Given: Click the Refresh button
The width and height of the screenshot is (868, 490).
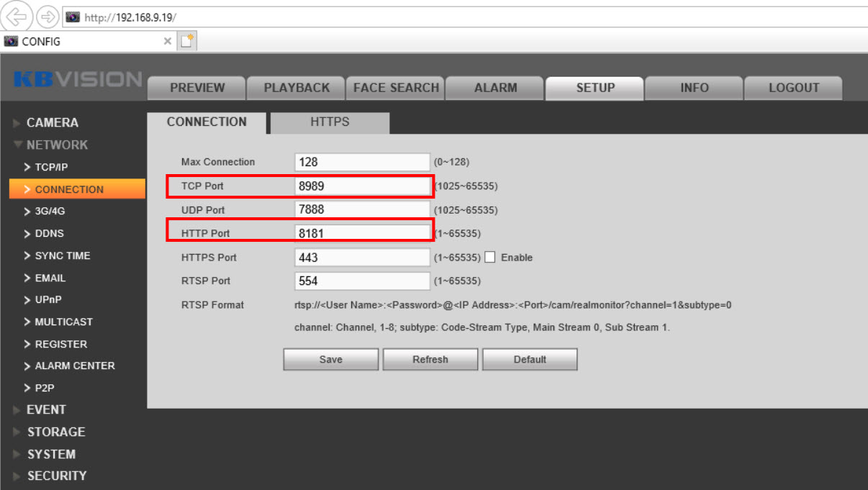Looking at the screenshot, I should 430,360.
